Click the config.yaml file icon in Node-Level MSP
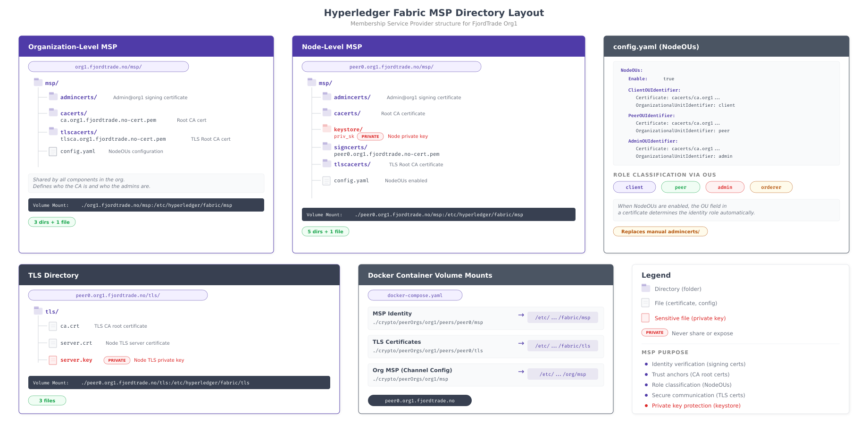This screenshot has height=425, width=868. [326, 180]
